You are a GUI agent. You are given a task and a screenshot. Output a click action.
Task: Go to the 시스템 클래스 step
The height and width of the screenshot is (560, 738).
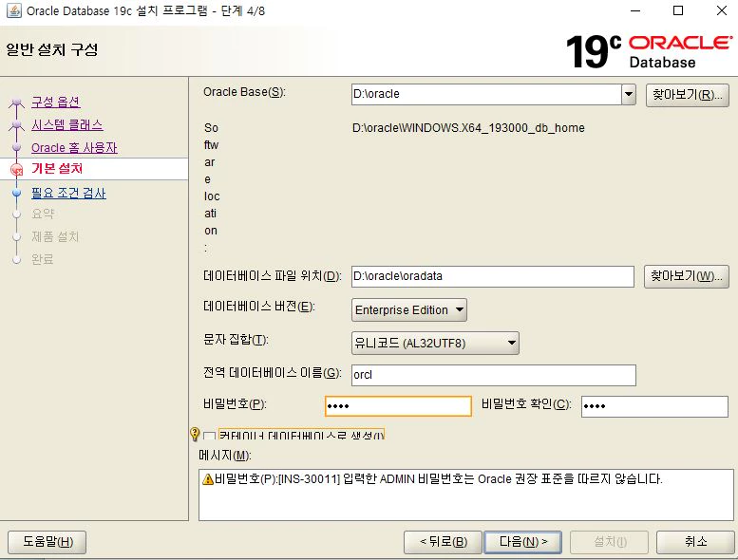(x=66, y=125)
